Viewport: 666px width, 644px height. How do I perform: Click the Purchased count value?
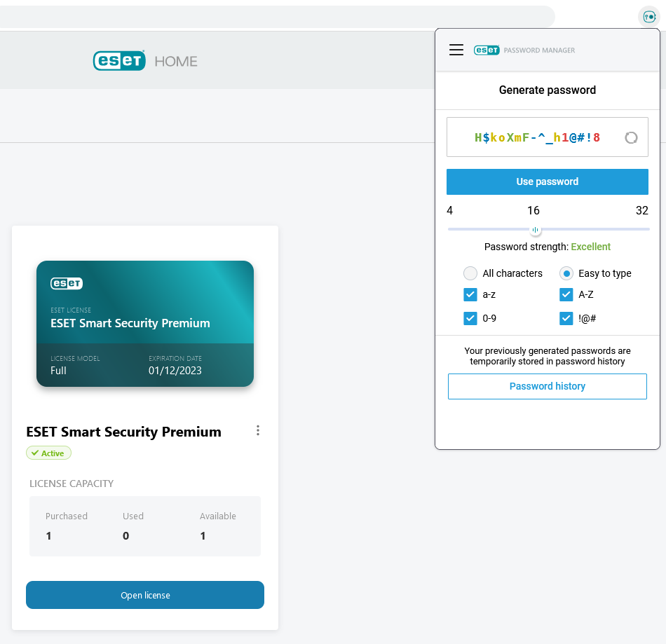point(49,536)
